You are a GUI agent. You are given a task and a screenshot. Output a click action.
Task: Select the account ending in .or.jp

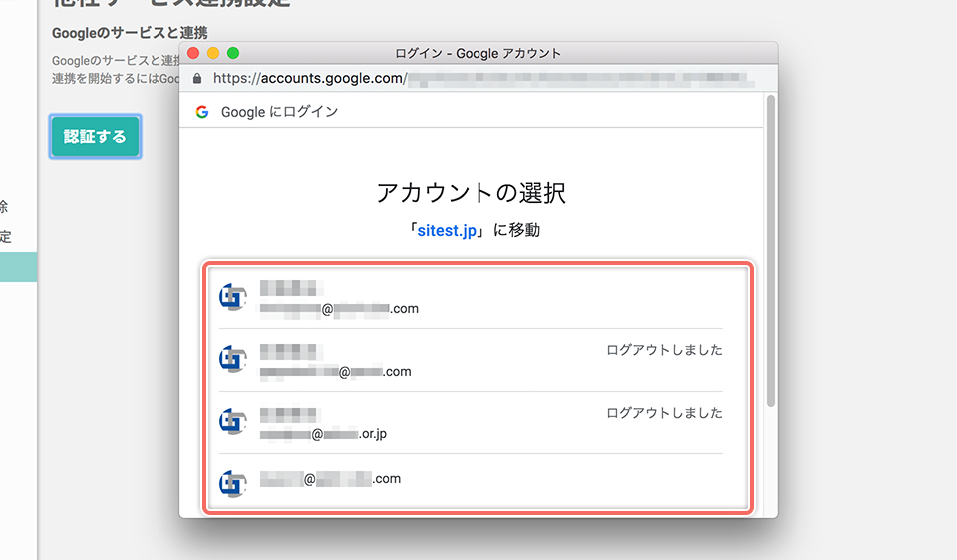471,422
